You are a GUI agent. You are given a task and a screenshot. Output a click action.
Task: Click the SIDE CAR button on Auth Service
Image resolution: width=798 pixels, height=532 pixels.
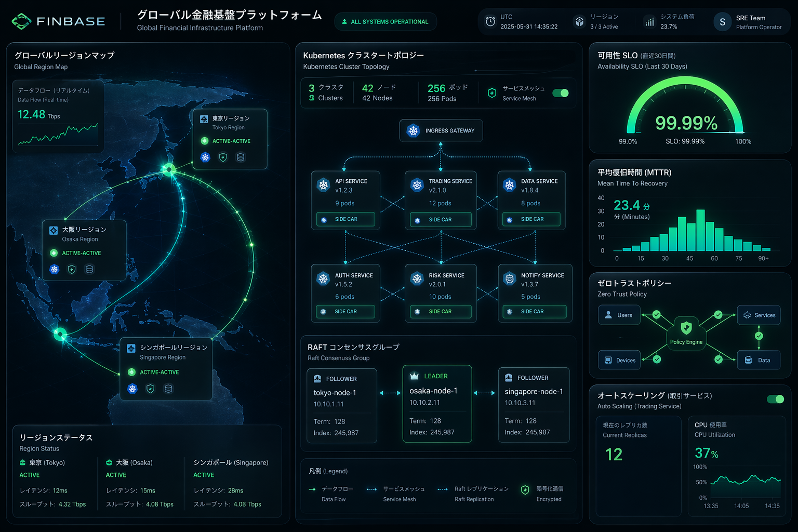(x=345, y=311)
